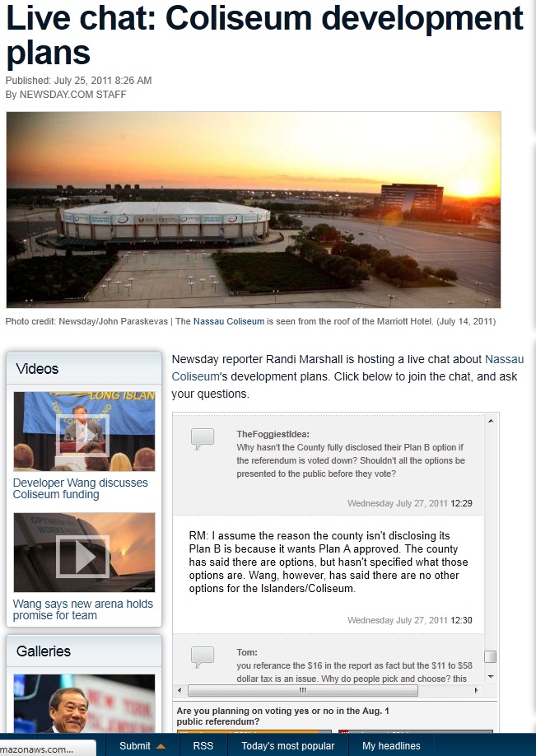
Task: Open My headlines in the bottom bar
Action: (391, 746)
